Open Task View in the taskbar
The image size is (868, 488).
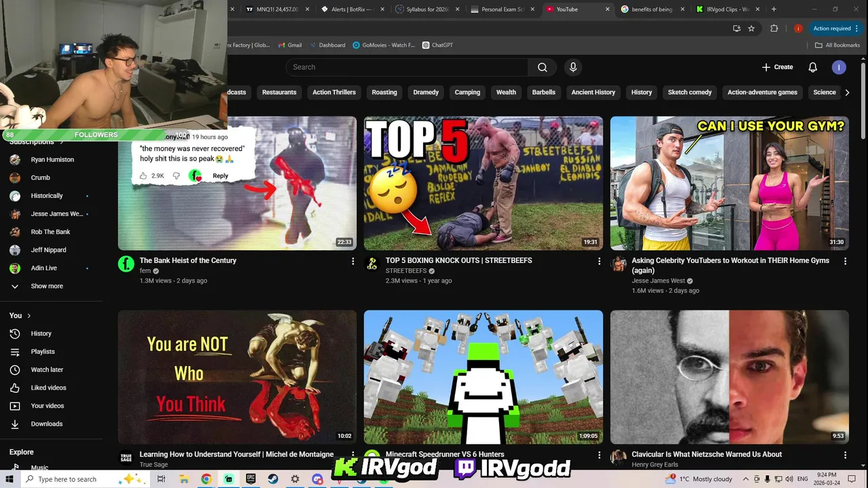161,479
